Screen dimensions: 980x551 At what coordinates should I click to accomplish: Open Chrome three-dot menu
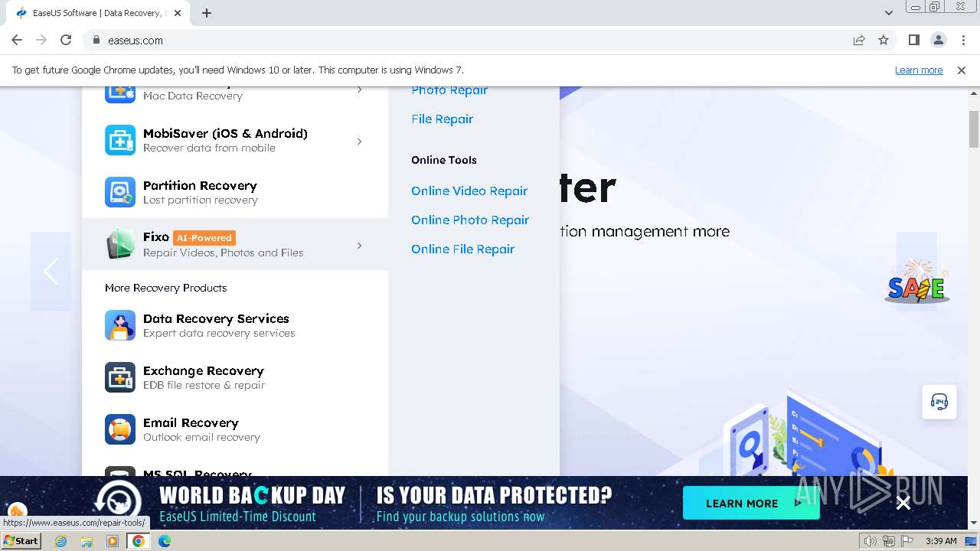pos(962,40)
